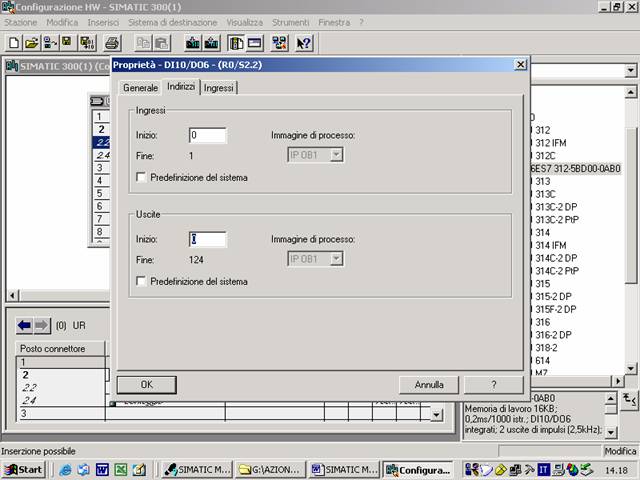Enable Predefinizione del sistema under Ingressi
The height and width of the screenshot is (480, 640).
click(x=141, y=177)
